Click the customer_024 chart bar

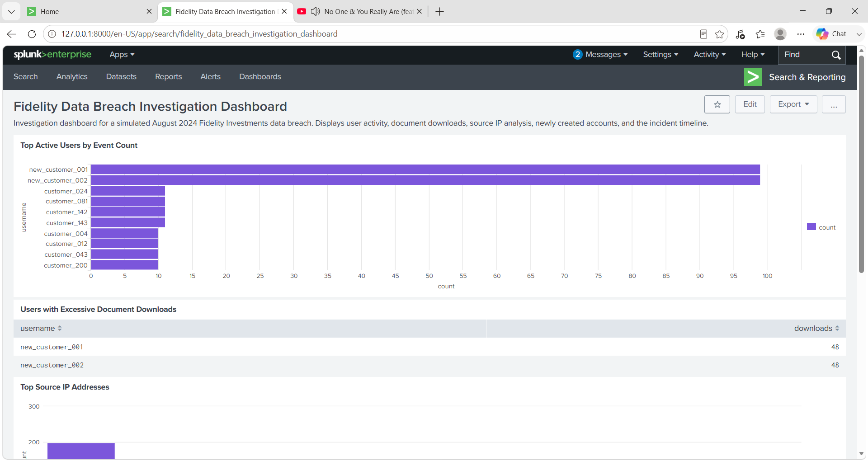128,191
